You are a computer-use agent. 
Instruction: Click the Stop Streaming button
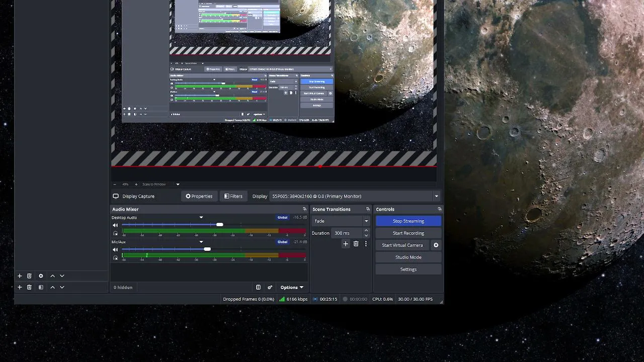[409, 221]
